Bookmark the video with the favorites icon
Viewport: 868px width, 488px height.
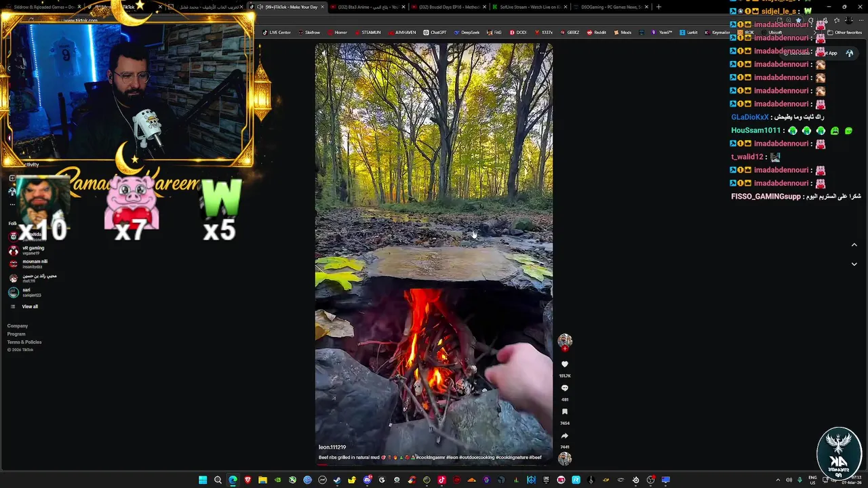[564, 412]
